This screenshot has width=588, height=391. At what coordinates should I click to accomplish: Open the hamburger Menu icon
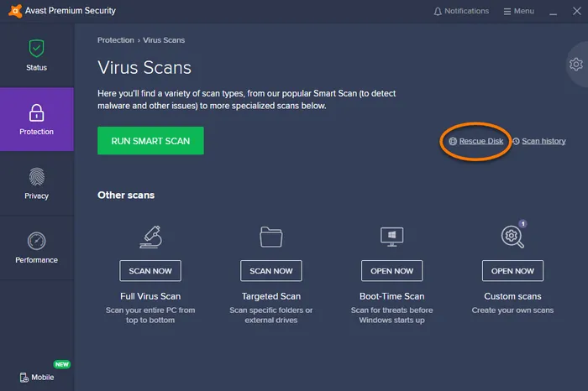(507, 12)
